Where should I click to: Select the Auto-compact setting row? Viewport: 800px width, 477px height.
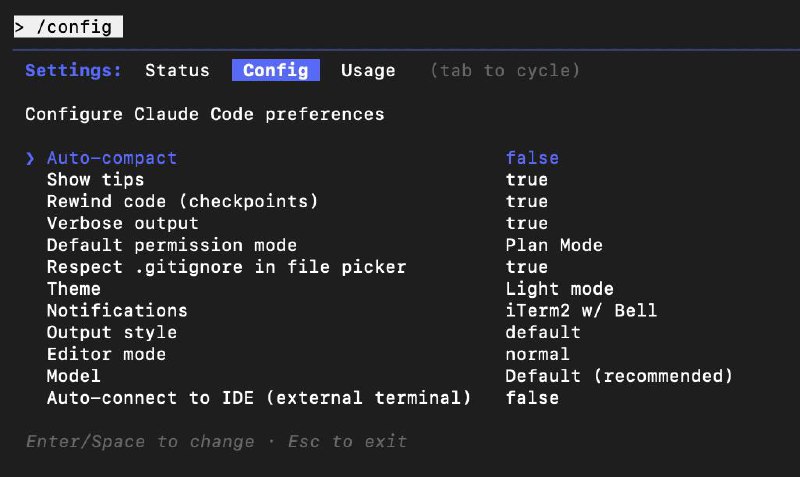112,158
